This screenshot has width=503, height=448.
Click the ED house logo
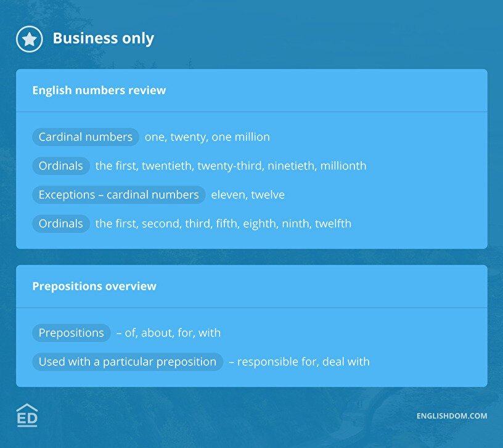[x=27, y=415]
